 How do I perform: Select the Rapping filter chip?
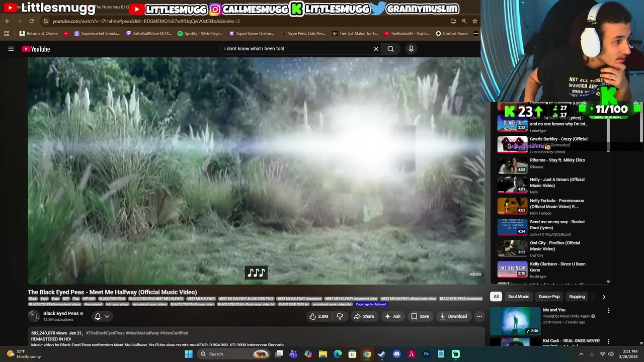tap(577, 297)
